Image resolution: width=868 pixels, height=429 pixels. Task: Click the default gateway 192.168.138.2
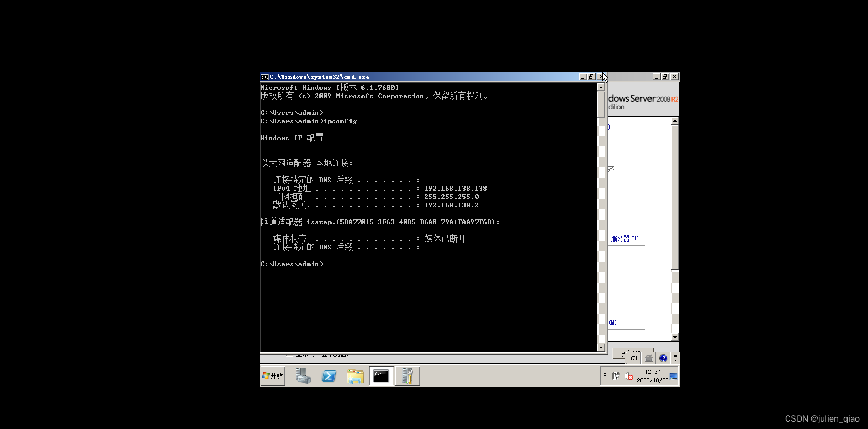click(451, 205)
